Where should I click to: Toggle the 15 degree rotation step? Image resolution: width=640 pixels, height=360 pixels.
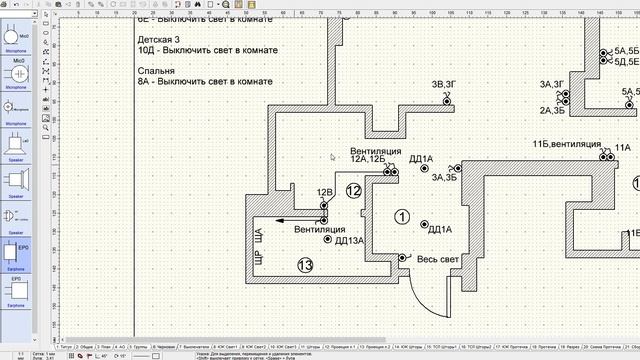click(120, 356)
